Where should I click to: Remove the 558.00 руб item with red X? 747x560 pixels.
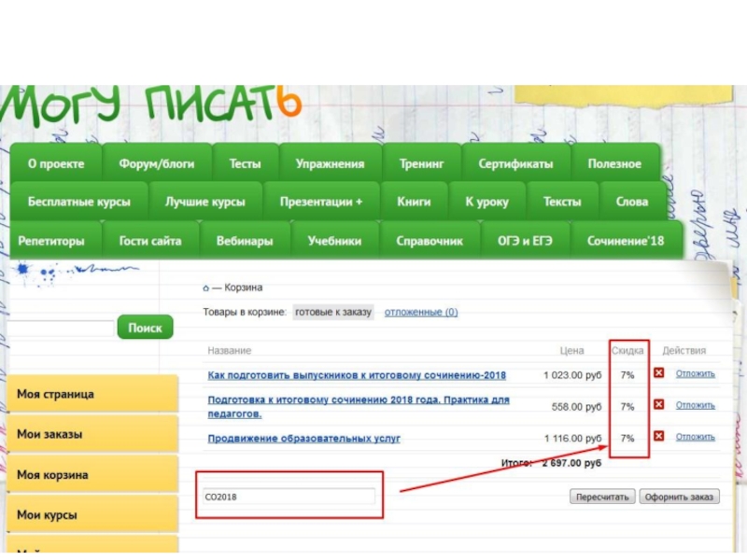pyautogui.click(x=658, y=404)
